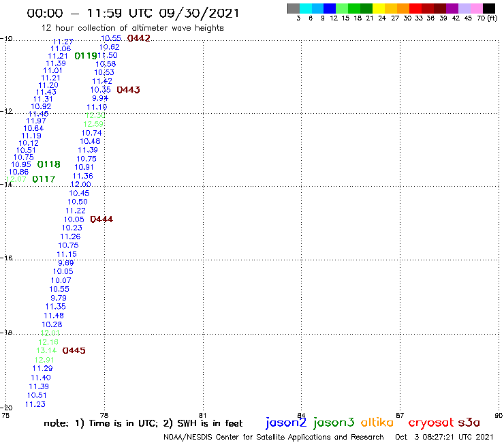Screen dimensions: 504x443
Task: Click the 11.27 wave height value
Action: click(x=63, y=42)
